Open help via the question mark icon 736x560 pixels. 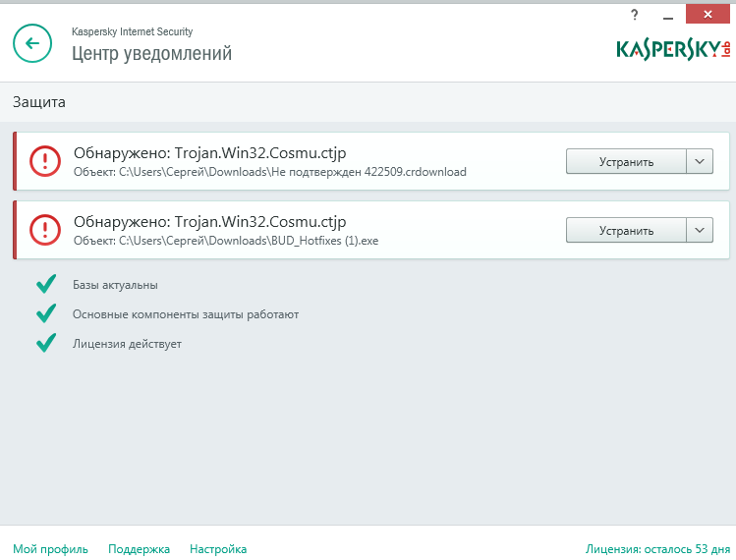click(635, 16)
